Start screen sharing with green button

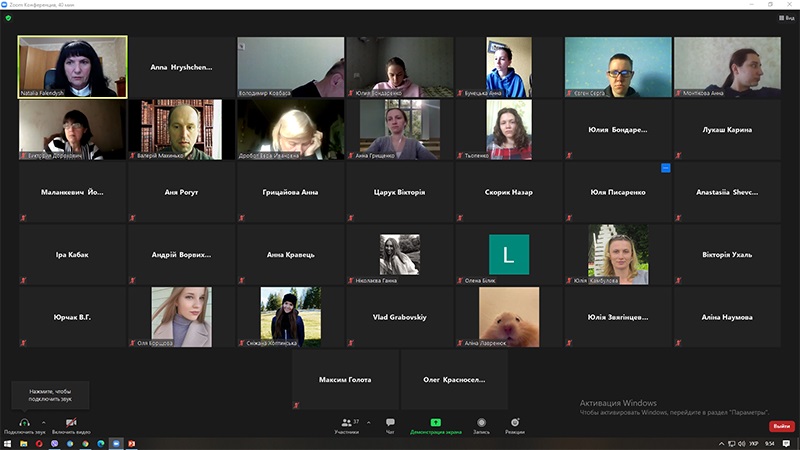point(435,423)
